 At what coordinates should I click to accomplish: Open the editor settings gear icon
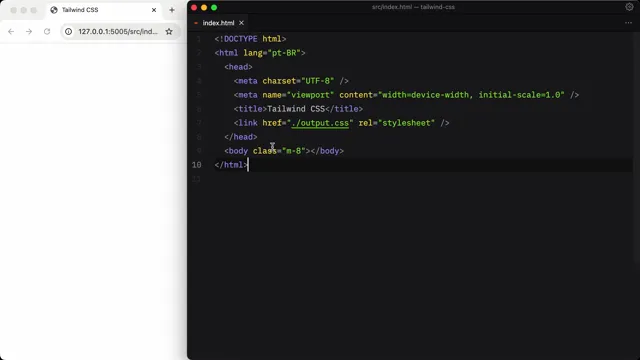pyautogui.click(x=629, y=7)
